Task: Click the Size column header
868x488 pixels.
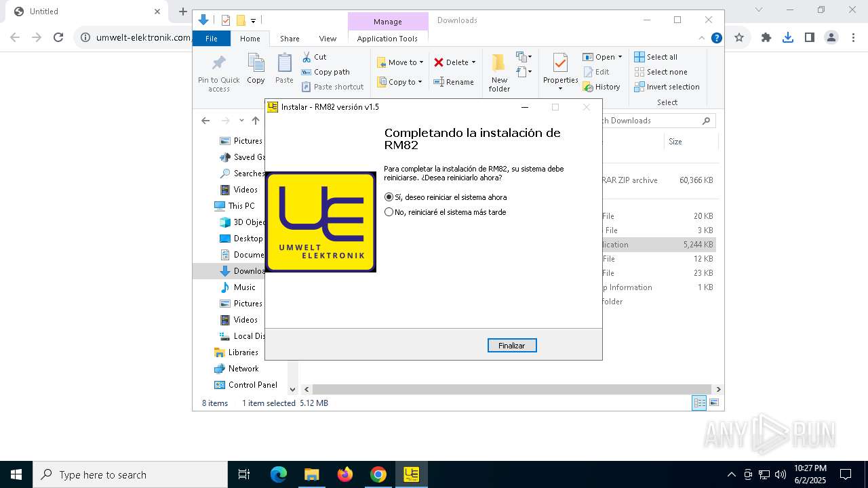Action: tap(691, 142)
